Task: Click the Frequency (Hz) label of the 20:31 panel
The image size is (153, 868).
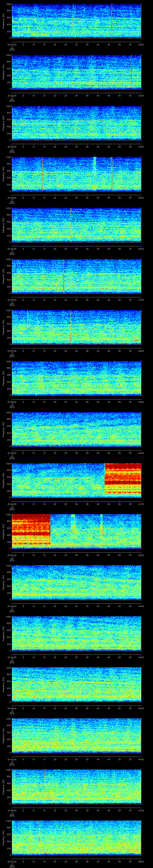Action: [x=3, y=21]
